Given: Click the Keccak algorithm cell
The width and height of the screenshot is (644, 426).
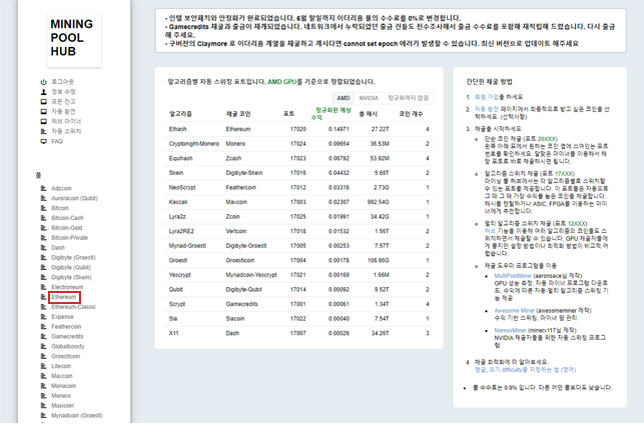Looking at the screenshot, I should (178, 202).
